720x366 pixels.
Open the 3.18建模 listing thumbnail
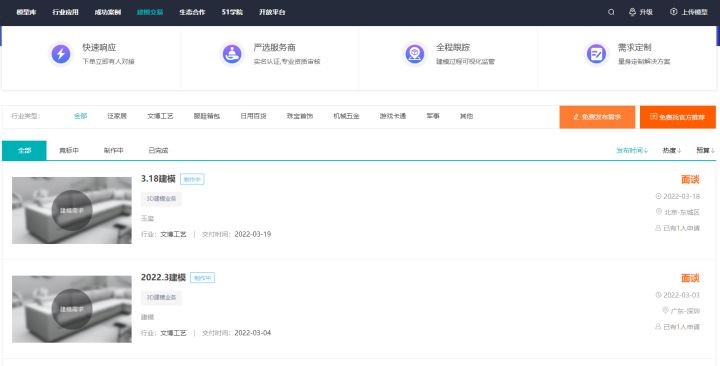point(72,210)
